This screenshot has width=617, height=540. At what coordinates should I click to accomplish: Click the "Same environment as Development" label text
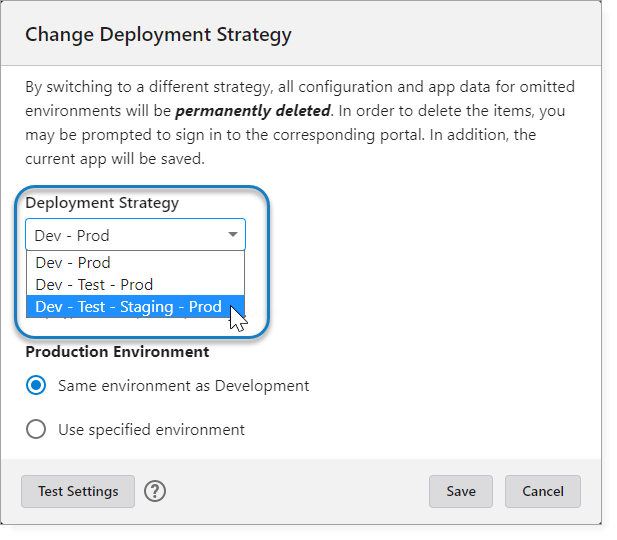pos(184,385)
